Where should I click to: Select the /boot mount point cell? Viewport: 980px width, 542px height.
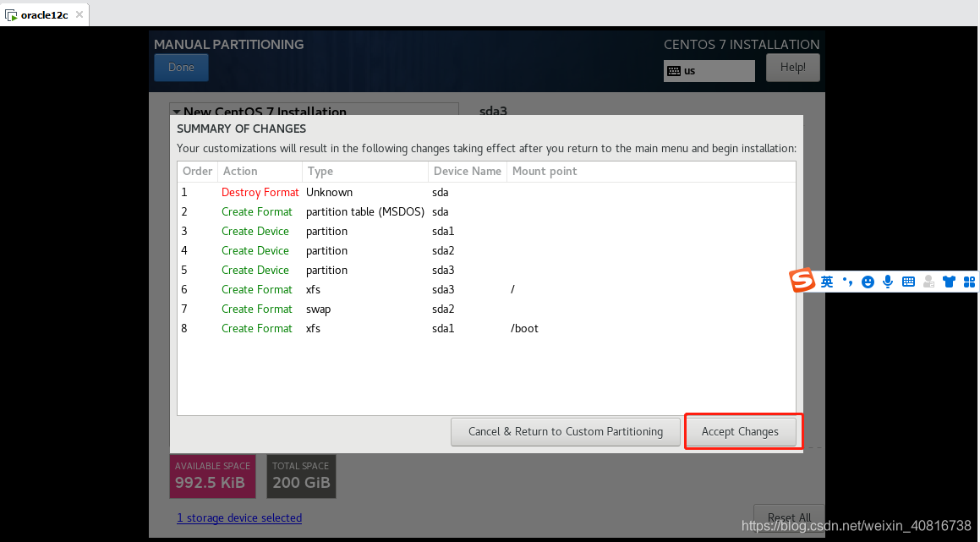coord(524,329)
